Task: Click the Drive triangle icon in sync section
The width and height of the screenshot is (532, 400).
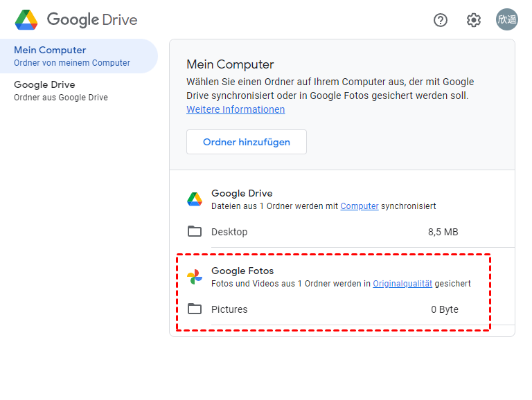Action: 195,199
